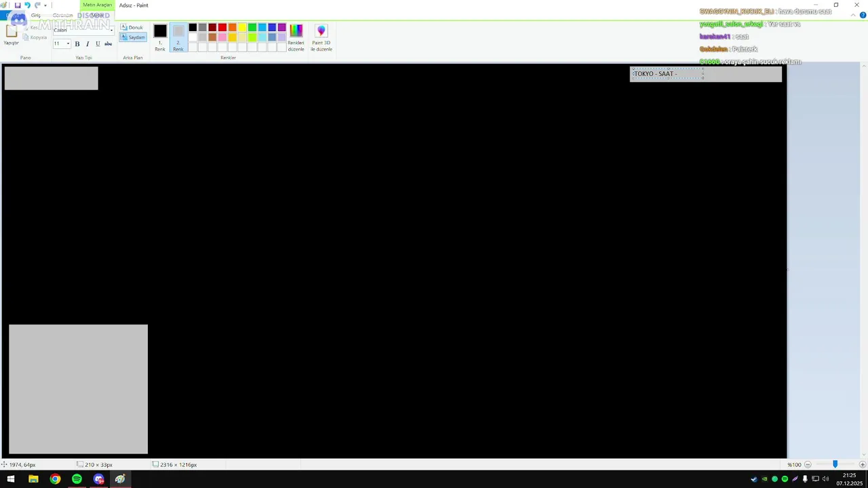Pick the yellow color swatch
Image resolution: width=868 pixels, height=488 pixels.
242,28
